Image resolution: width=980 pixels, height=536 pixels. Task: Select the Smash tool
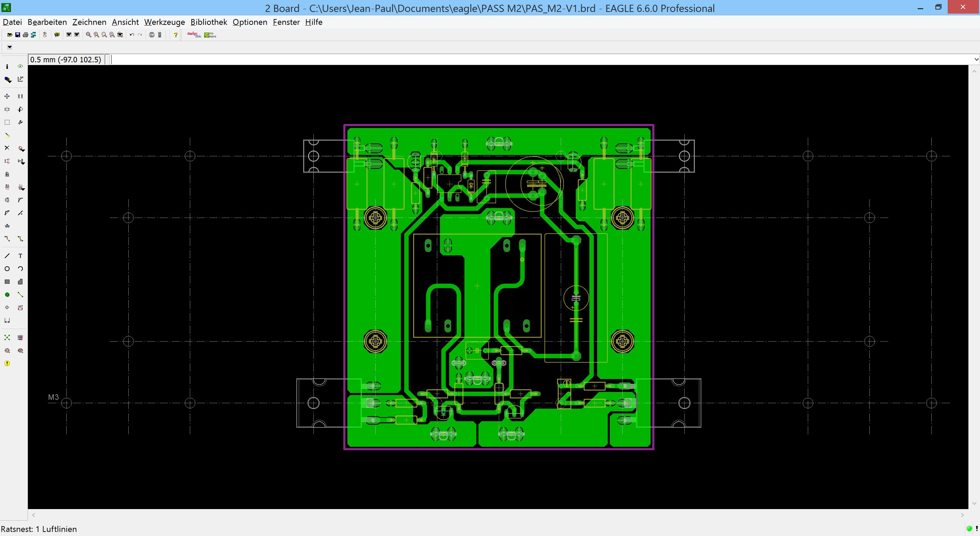7,200
